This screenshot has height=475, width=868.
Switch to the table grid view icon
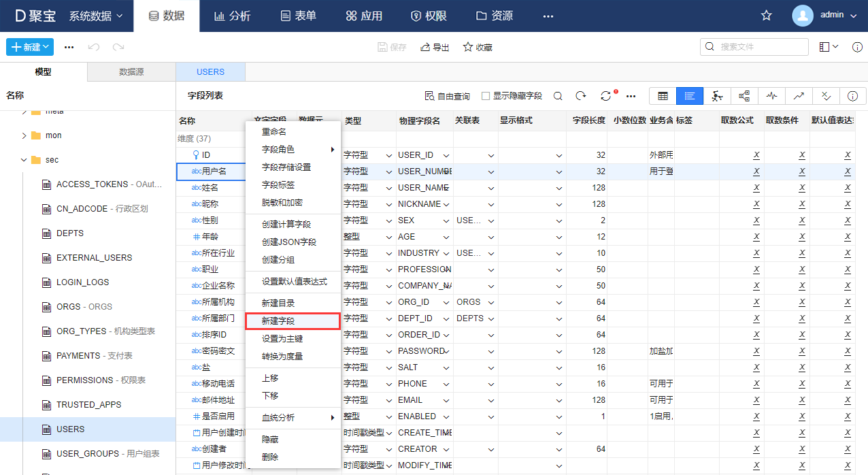tap(663, 96)
